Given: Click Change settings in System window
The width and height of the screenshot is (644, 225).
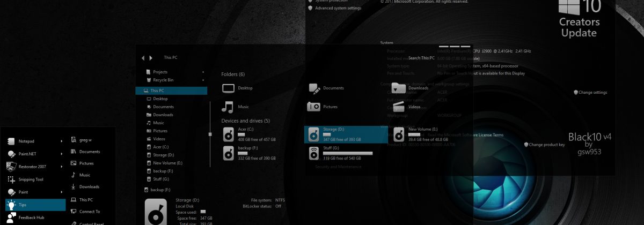Looking at the screenshot, I should pos(593,92).
